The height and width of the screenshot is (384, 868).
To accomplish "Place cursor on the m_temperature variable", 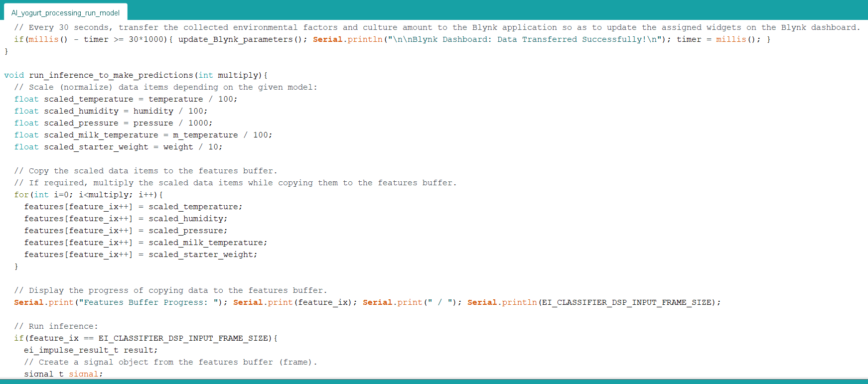I will [205, 135].
